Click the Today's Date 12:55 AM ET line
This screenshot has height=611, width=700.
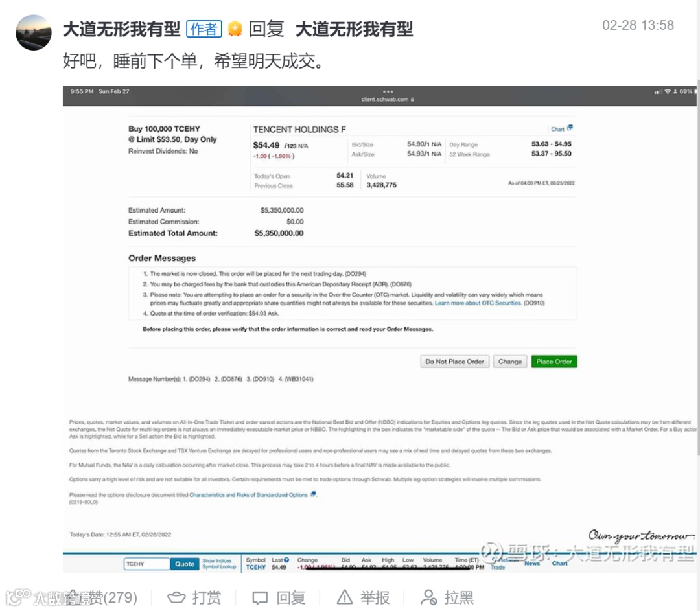click(x=120, y=535)
